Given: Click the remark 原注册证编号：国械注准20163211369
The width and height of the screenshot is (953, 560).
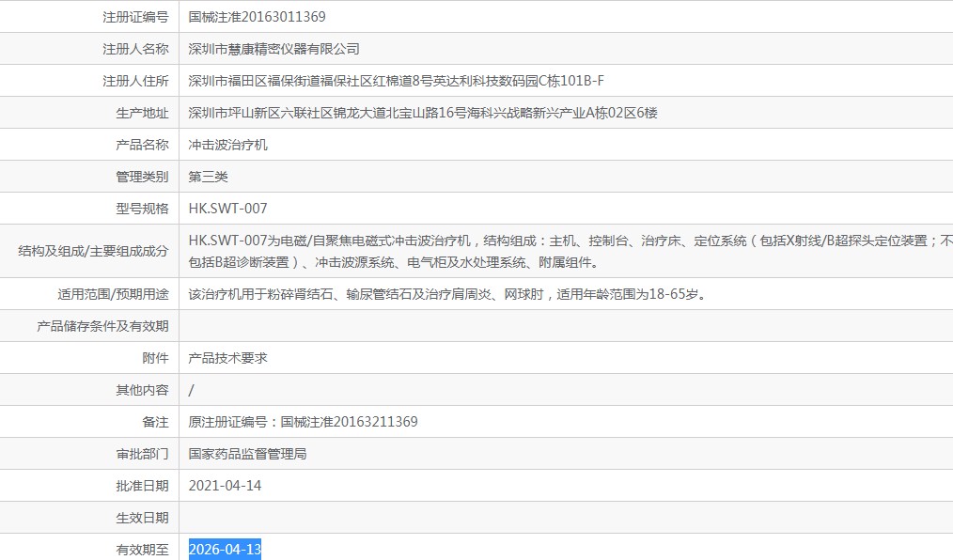Looking at the screenshot, I should [x=304, y=422].
